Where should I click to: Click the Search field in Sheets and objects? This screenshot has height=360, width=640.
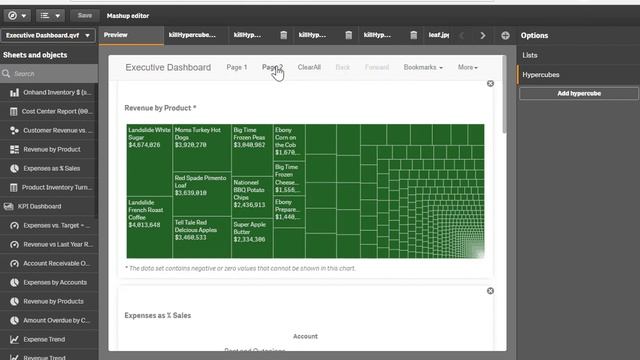tap(49, 74)
